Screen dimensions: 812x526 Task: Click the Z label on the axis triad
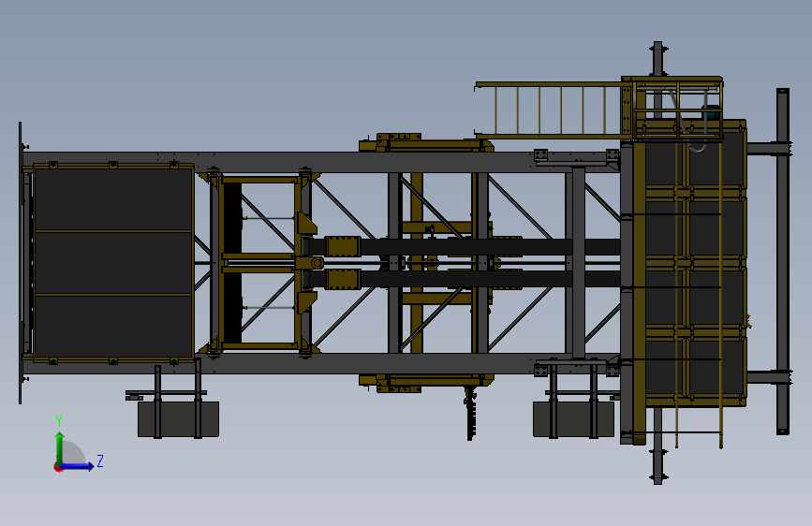tap(100, 460)
